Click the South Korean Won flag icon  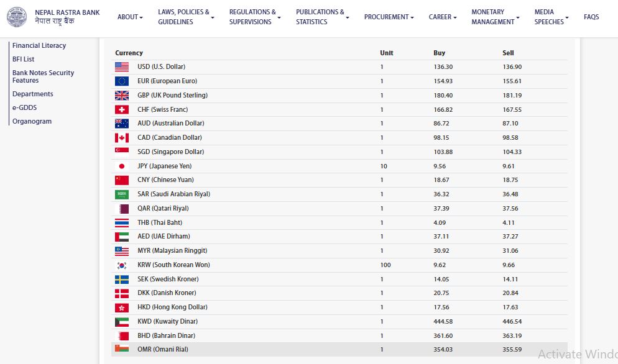tap(122, 265)
